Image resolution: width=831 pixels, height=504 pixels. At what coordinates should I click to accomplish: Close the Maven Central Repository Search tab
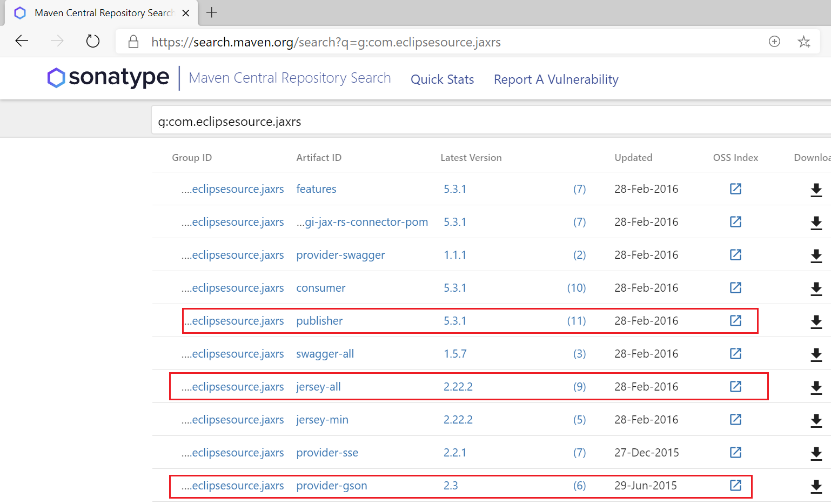pyautogui.click(x=186, y=13)
